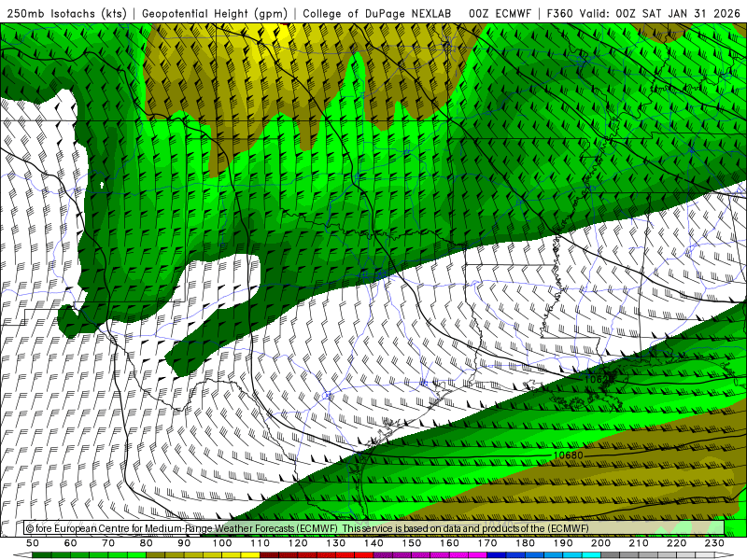Click the '00Z ECMWF' model run label

(500, 13)
